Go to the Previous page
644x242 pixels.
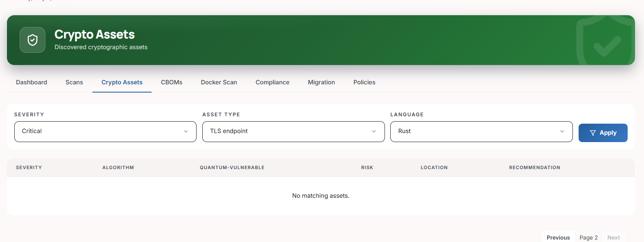pyautogui.click(x=558, y=237)
